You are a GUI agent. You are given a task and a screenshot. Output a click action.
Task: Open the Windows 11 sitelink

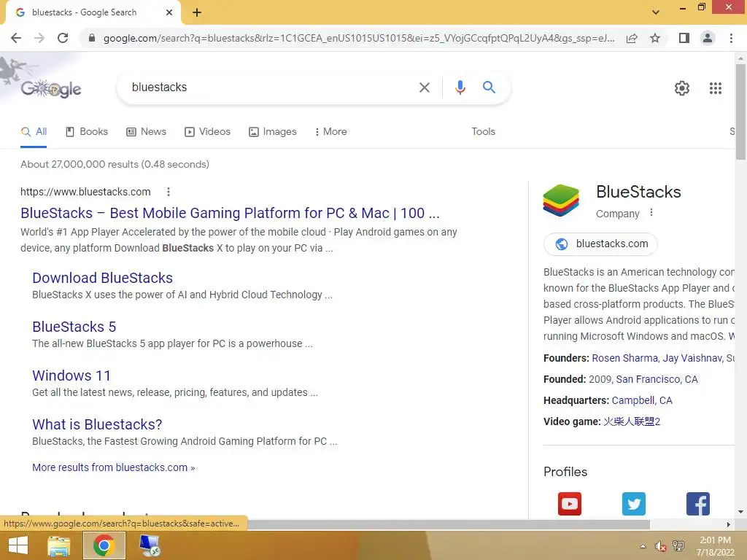(71, 376)
